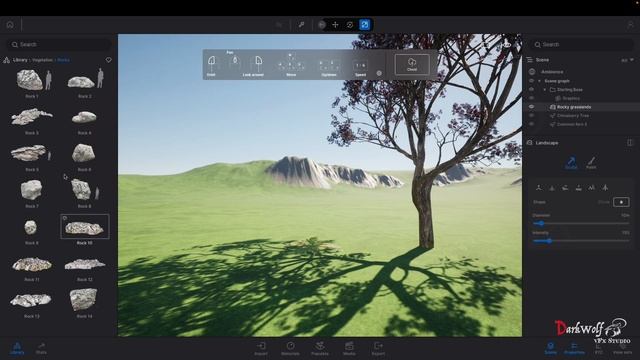Toggle visibility of Common fern item
The height and width of the screenshot is (360, 640).
pyautogui.click(x=531, y=124)
